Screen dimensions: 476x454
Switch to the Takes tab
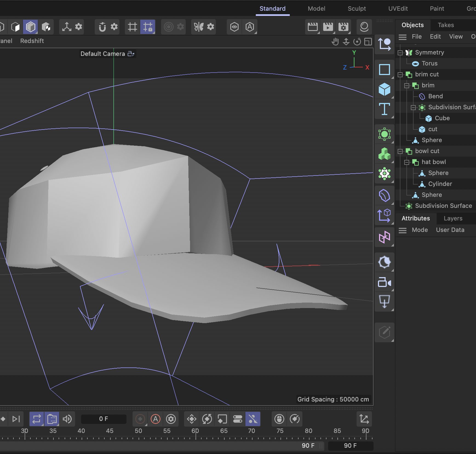tap(446, 25)
